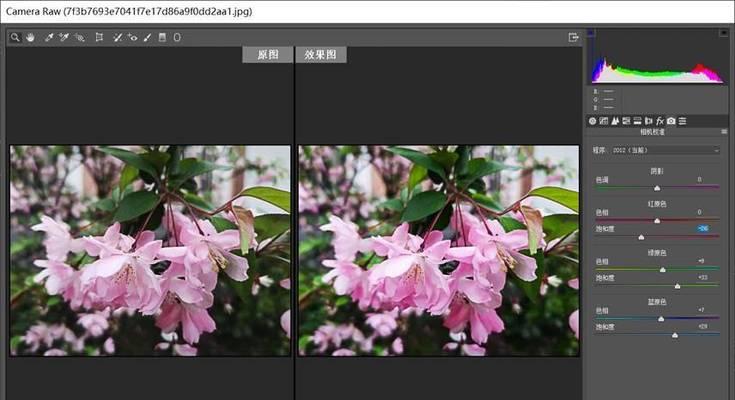Toggle highlight clipping warning on histogram
This screenshot has height=400, width=735.
[x=723, y=32]
